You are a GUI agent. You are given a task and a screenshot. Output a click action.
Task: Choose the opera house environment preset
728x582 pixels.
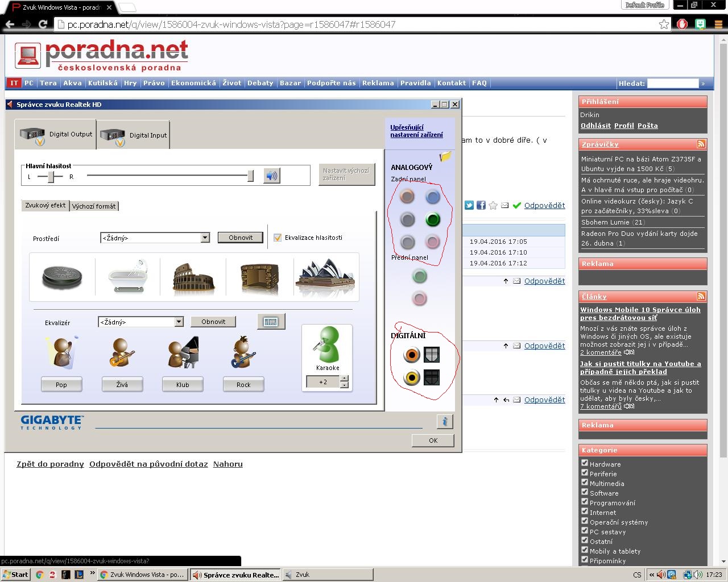326,277
